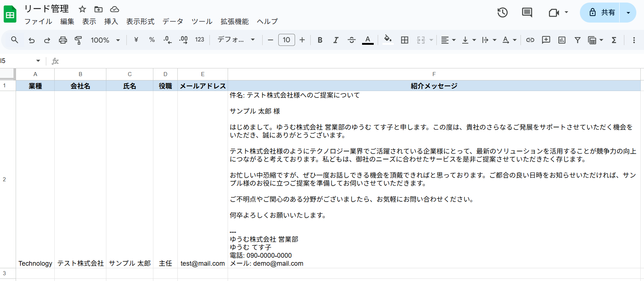644x281 pixels.
Task: Open the ファイル menu
Action: (x=38, y=21)
